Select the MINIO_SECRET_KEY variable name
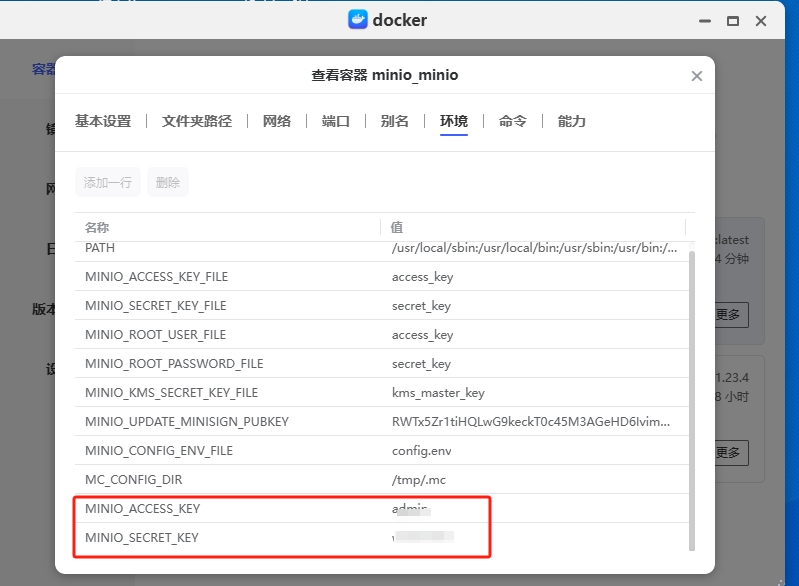 [142, 538]
